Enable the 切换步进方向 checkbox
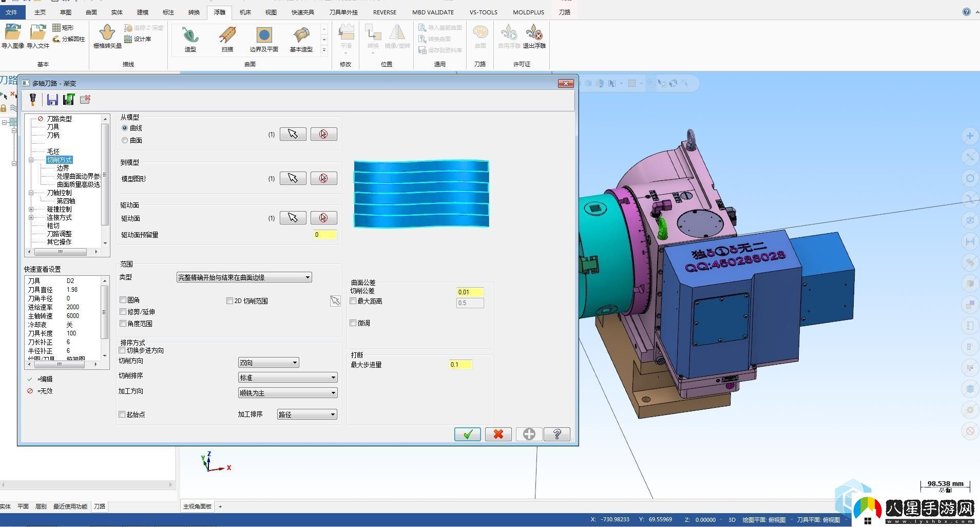980x527 pixels. click(122, 350)
